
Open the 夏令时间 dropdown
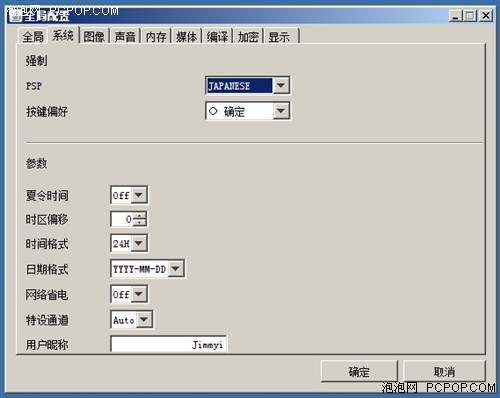point(139,195)
